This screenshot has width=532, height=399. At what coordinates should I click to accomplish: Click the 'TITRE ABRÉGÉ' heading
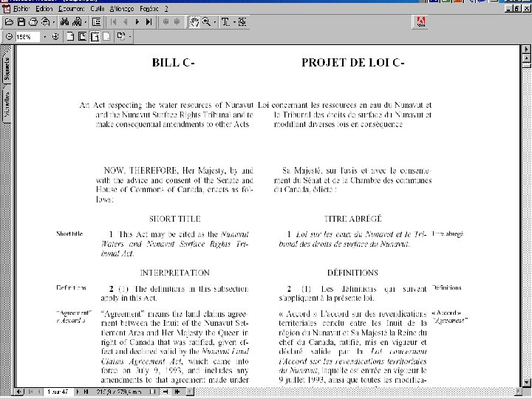pos(353,219)
